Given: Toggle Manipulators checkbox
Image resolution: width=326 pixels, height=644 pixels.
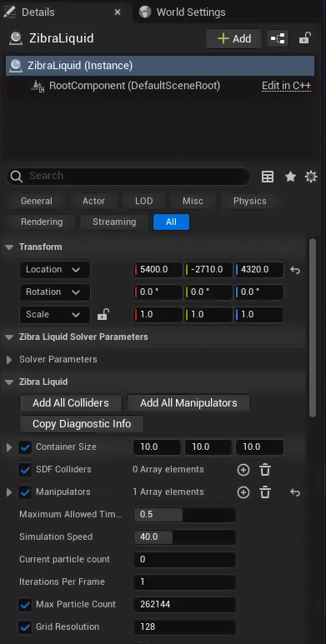Looking at the screenshot, I should click(25, 492).
